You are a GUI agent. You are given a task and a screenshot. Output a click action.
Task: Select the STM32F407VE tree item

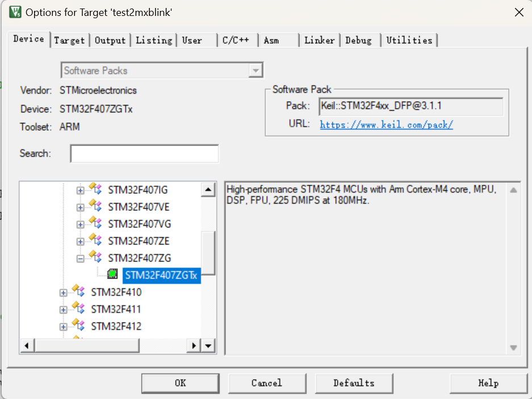coord(139,207)
